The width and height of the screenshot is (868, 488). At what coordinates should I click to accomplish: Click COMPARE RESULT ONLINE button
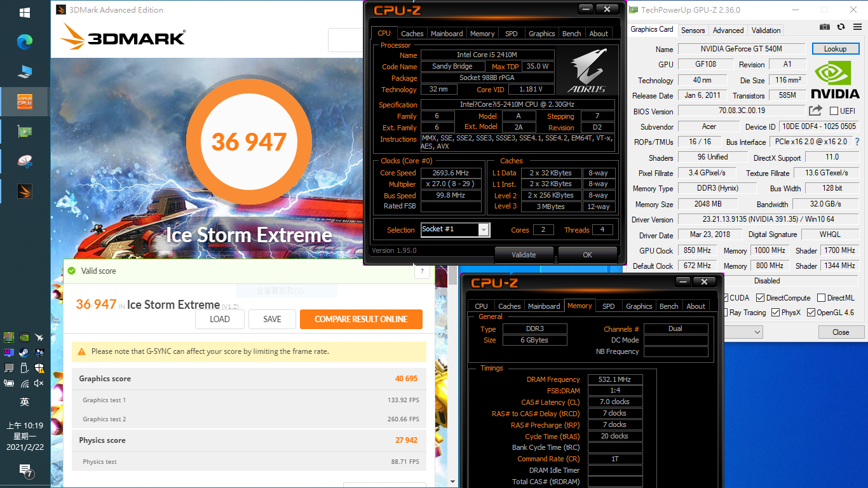tap(361, 319)
